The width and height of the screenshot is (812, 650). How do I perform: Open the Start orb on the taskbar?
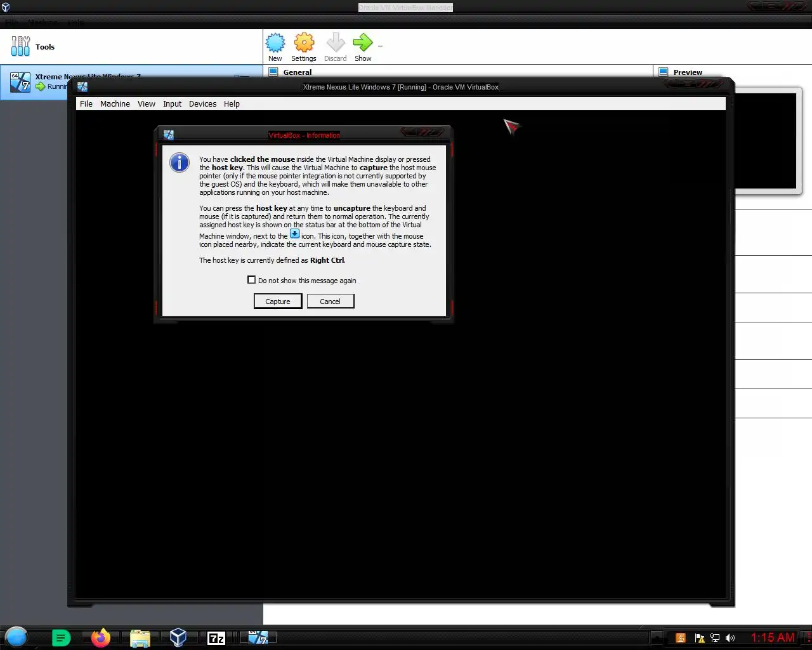[16, 637]
